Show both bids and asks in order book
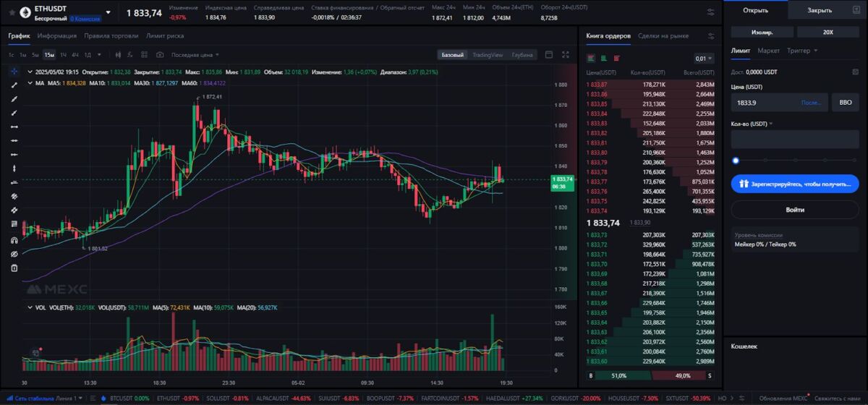This screenshot has height=405, width=868. (591, 59)
